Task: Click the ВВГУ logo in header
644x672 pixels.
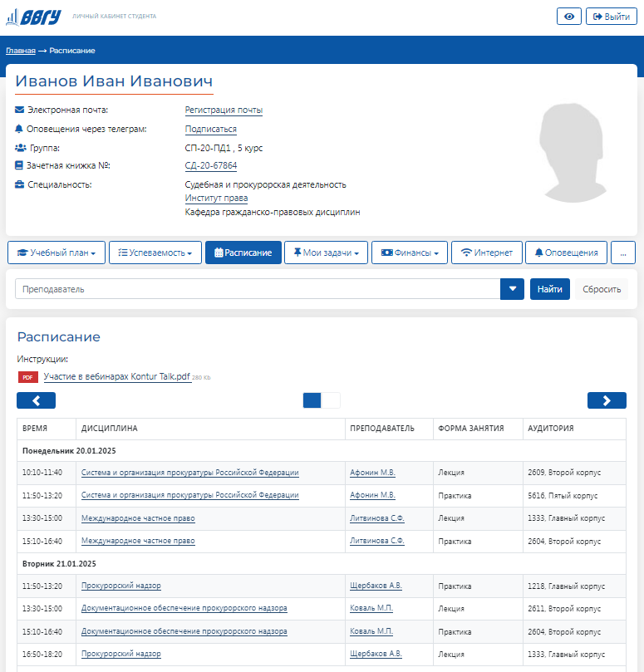Action: coord(34,17)
